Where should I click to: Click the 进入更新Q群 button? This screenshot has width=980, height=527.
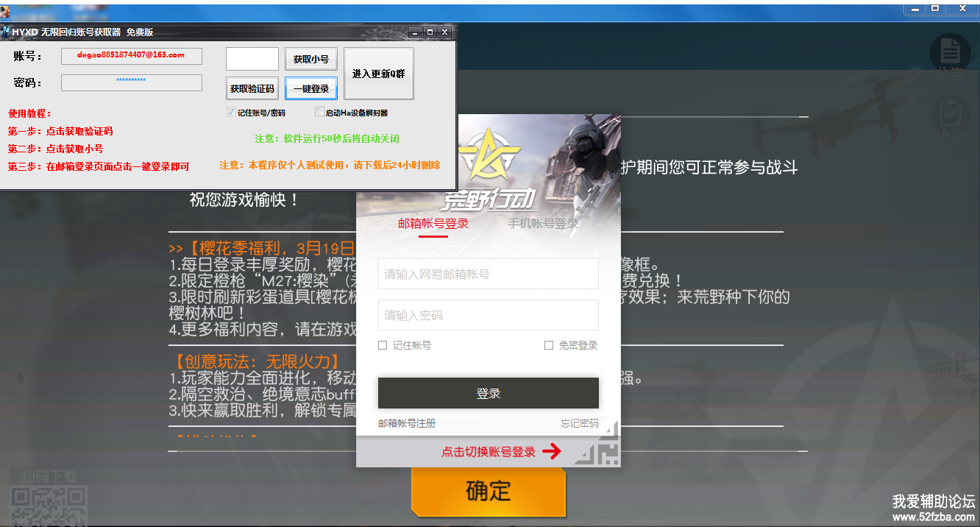(x=379, y=74)
